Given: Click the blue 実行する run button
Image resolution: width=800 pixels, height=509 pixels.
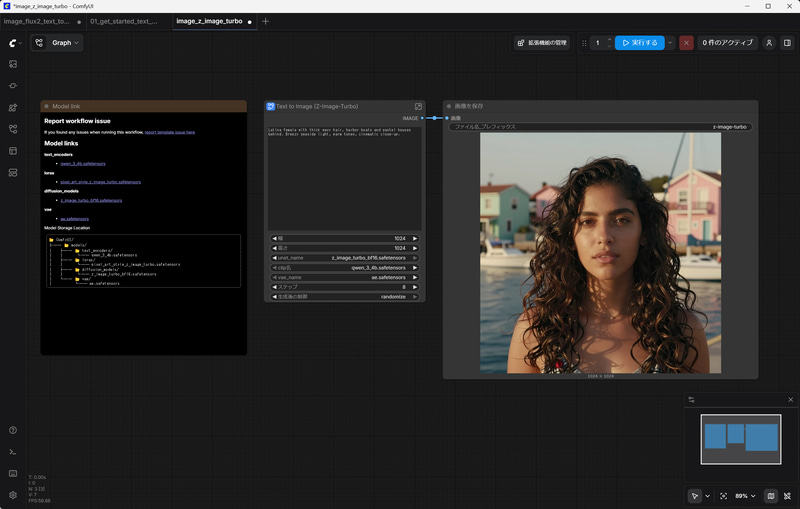Looking at the screenshot, I should point(639,43).
